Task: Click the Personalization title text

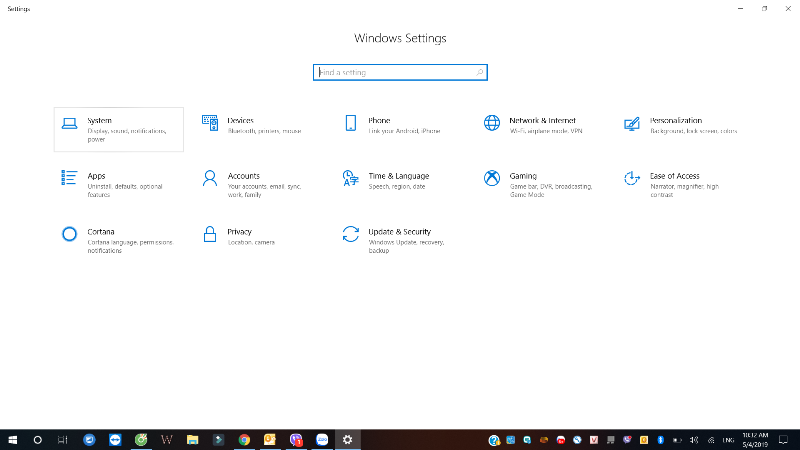Action: coord(676,120)
